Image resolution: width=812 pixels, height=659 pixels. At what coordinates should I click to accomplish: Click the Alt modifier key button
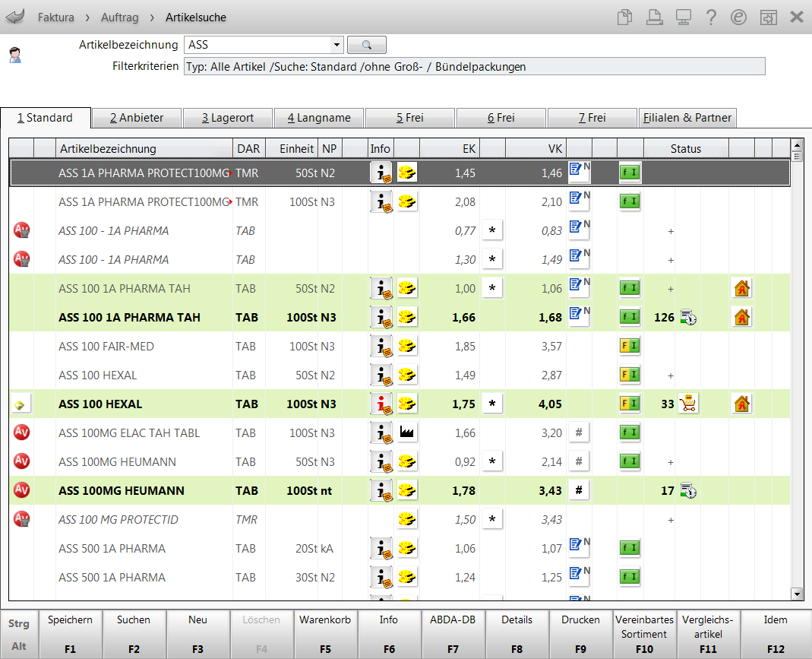pyautogui.click(x=19, y=646)
